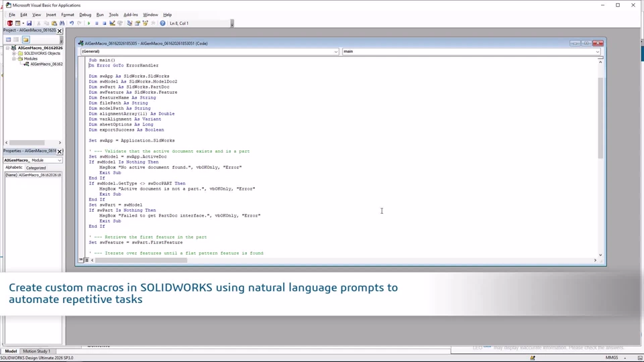The width and height of the screenshot is (644, 362).
Task: Close the Project explorer pane
Action: (x=60, y=31)
